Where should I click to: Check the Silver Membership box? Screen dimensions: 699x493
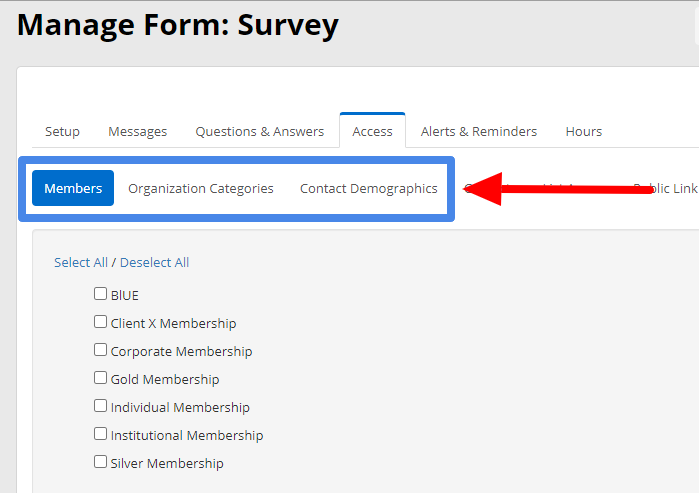100,462
